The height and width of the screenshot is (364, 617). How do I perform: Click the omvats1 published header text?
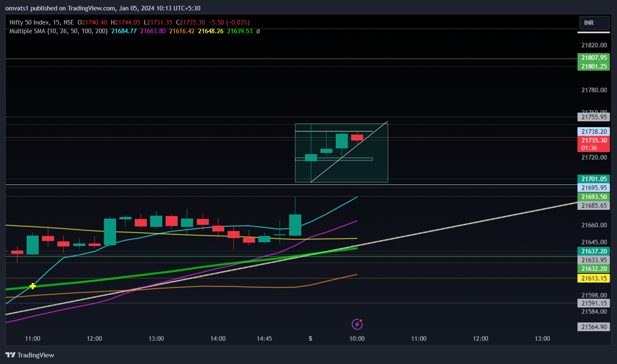point(103,8)
